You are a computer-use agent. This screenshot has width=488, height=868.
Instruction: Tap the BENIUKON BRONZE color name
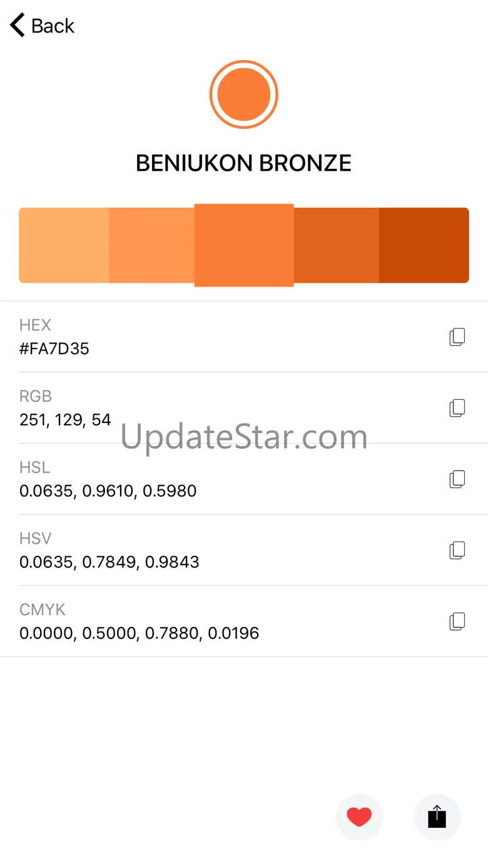(243, 163)
